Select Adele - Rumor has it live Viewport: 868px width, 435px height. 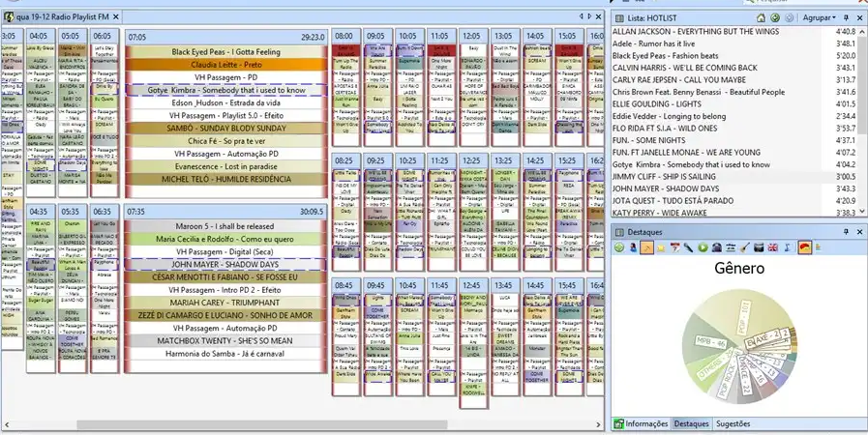(733, 43)
